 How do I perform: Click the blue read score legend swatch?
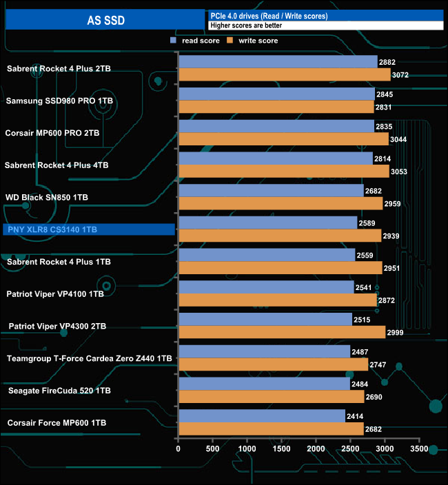173,40
